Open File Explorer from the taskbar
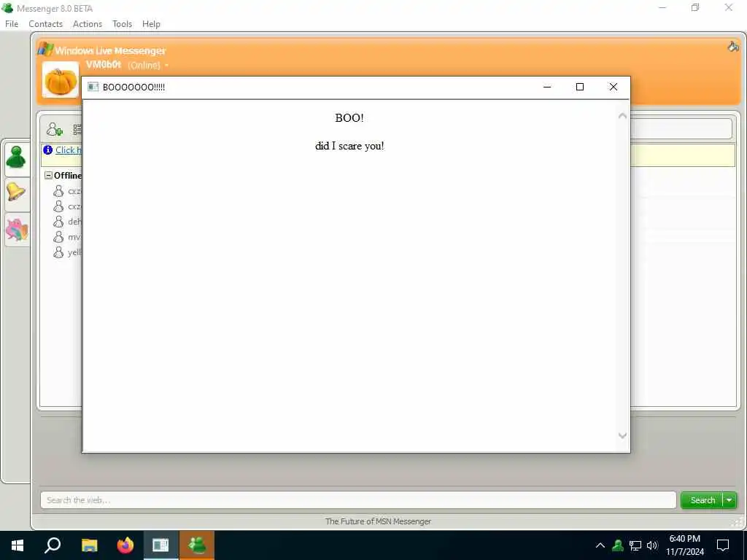This screenshot has height=560, width=747. click(89, 545)
